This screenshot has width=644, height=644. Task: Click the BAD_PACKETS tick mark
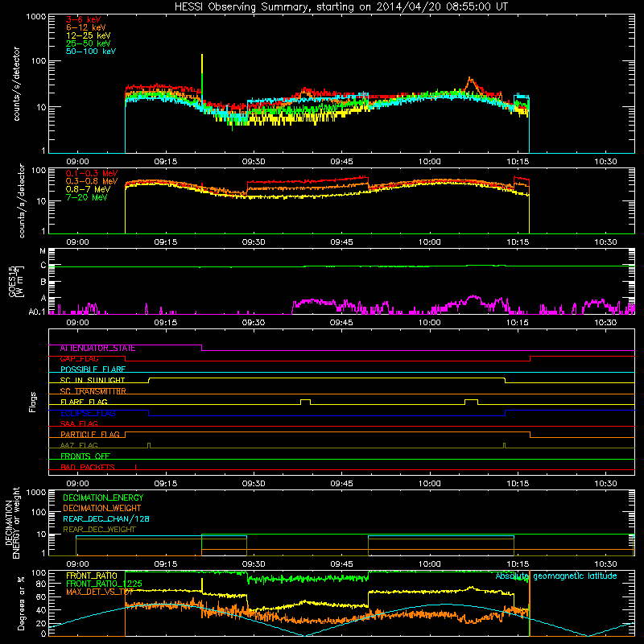(135, 467)
